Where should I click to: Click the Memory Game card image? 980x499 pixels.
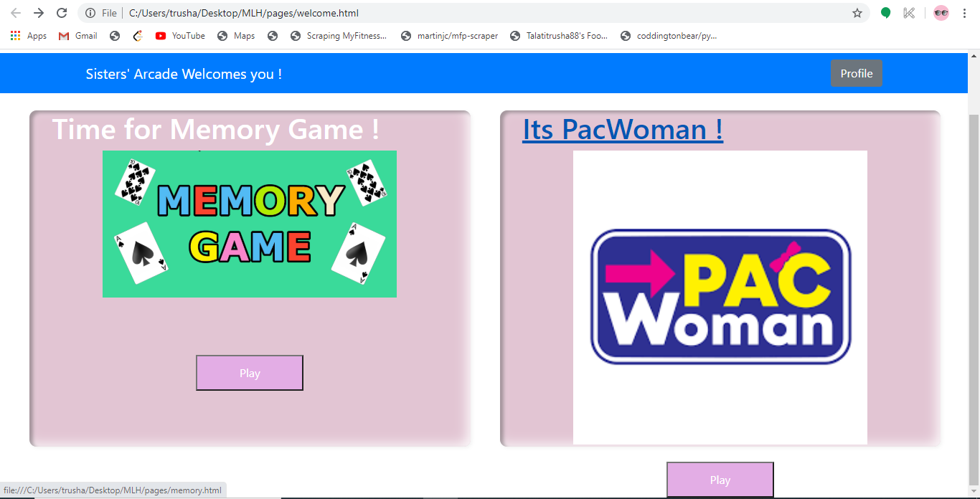(250, 224)
